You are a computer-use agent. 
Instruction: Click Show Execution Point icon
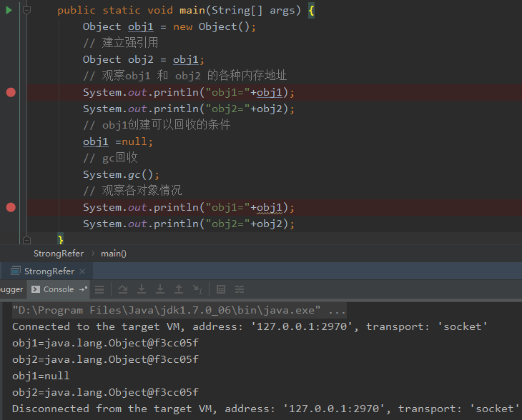point(99,289)
